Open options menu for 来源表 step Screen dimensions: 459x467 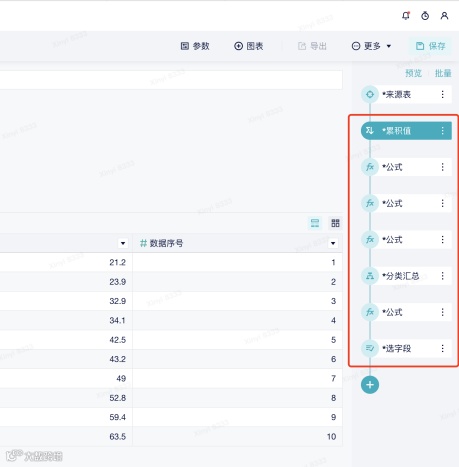[442, 94]
